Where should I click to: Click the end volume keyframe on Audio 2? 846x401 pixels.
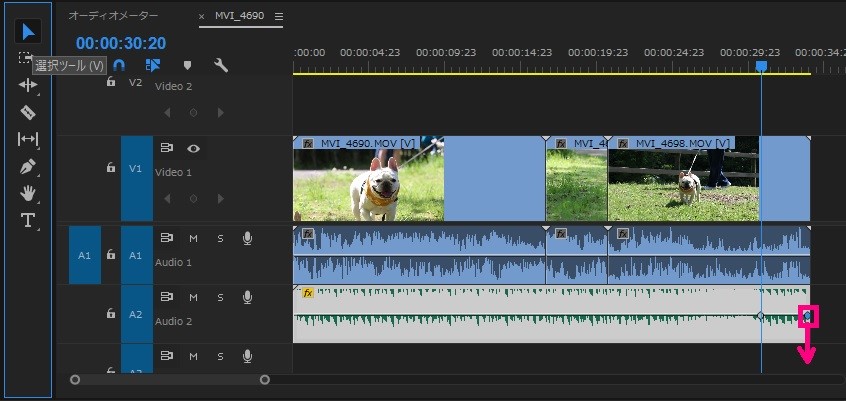tap(808, 316)
